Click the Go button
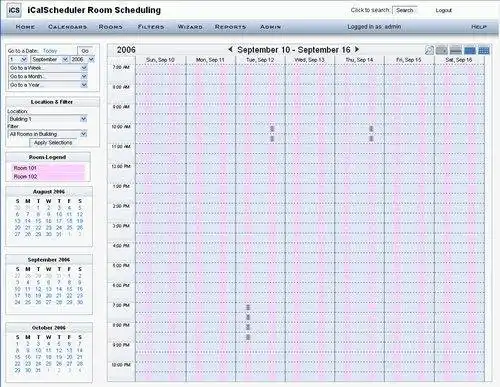Screen dimensions: 500x387 point(85,51)
